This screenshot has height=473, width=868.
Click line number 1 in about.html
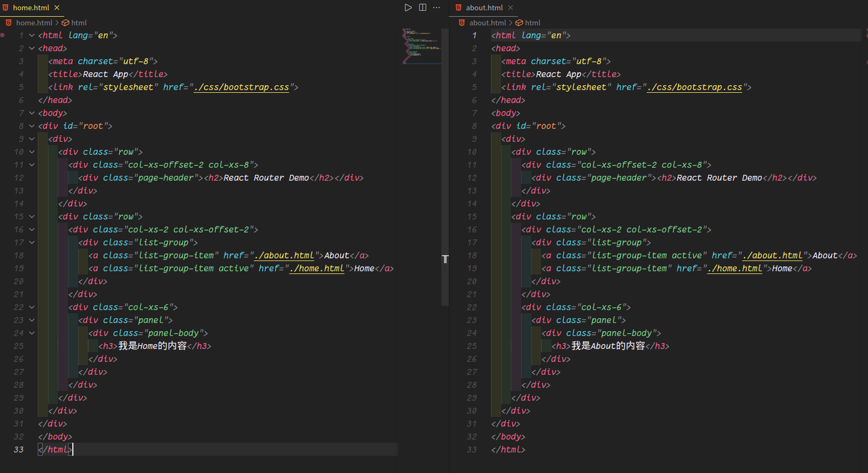point(475,36)
